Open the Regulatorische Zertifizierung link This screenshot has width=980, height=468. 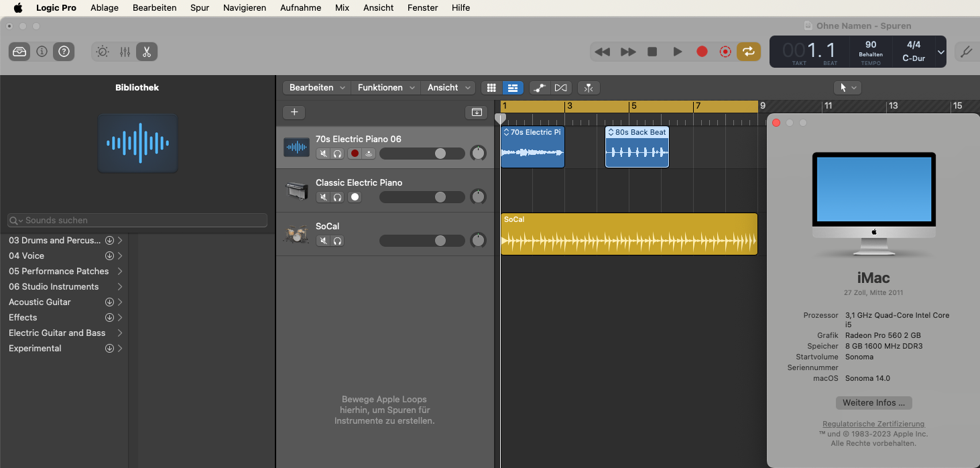tap(873, 424)
